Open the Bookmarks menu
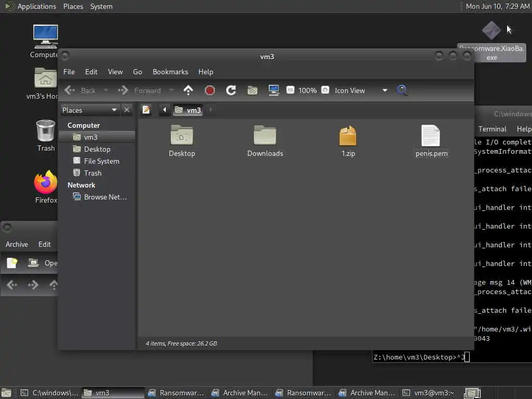Image resolution: width=532 pixels, height=399 pixels. click(170, 72)
